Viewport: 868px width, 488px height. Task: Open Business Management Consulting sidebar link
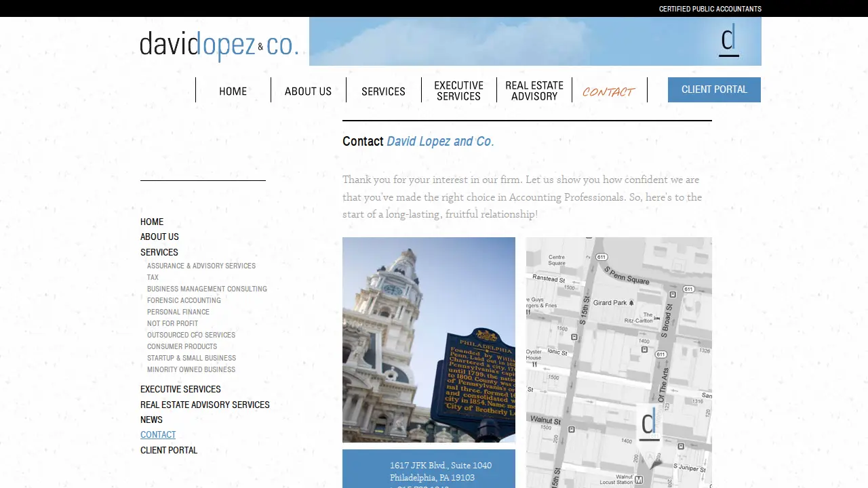[207, 289]
